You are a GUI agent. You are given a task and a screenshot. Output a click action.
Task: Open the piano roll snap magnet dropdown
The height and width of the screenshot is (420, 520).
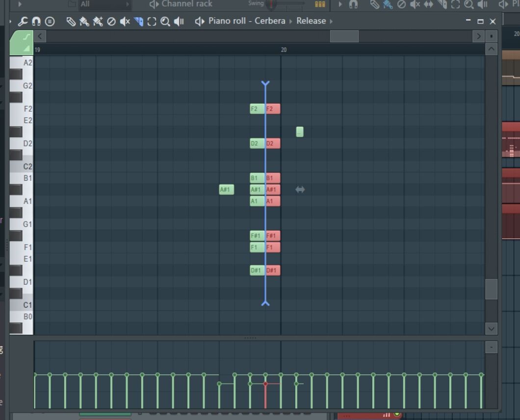pyautogui.click(x=36, y=22)
